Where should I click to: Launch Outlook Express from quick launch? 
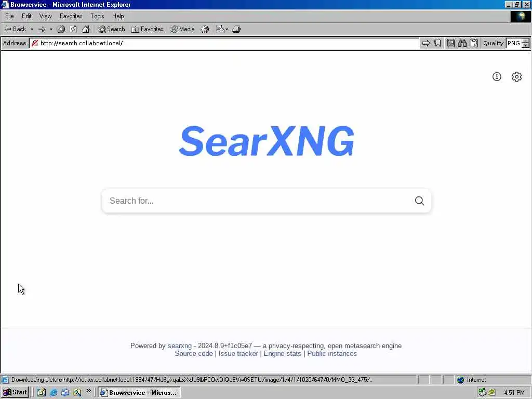click(65, 393)
